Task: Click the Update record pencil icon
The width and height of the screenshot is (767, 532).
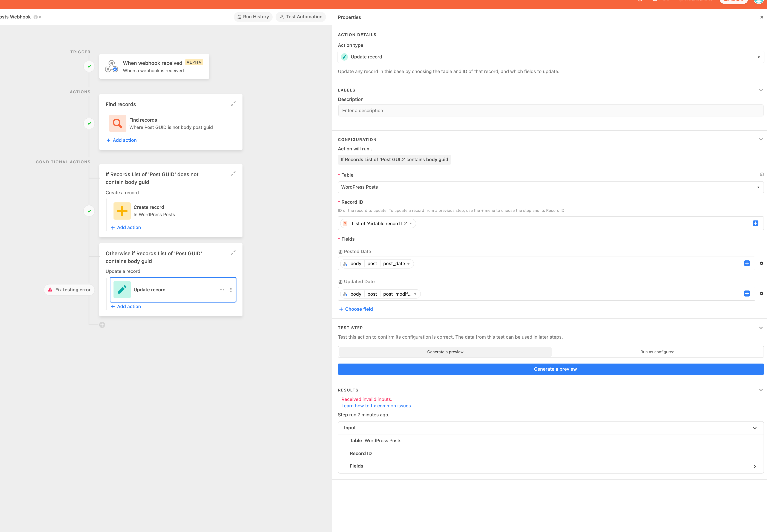Action: point(122,290)
